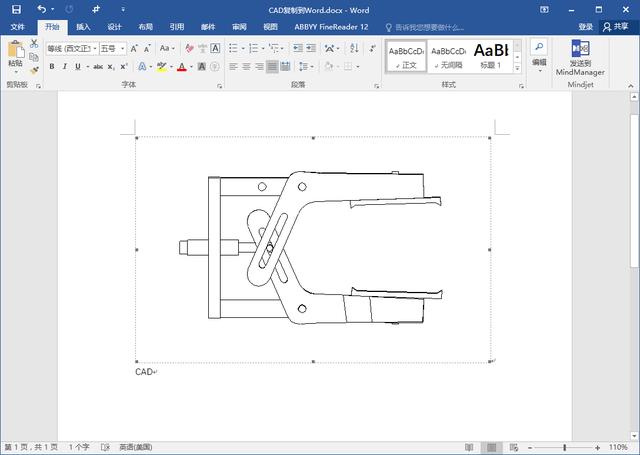Switch to the 插入 ribbon tab
Viewport: 640px width, 455px height.
click(x=83, y=27)
